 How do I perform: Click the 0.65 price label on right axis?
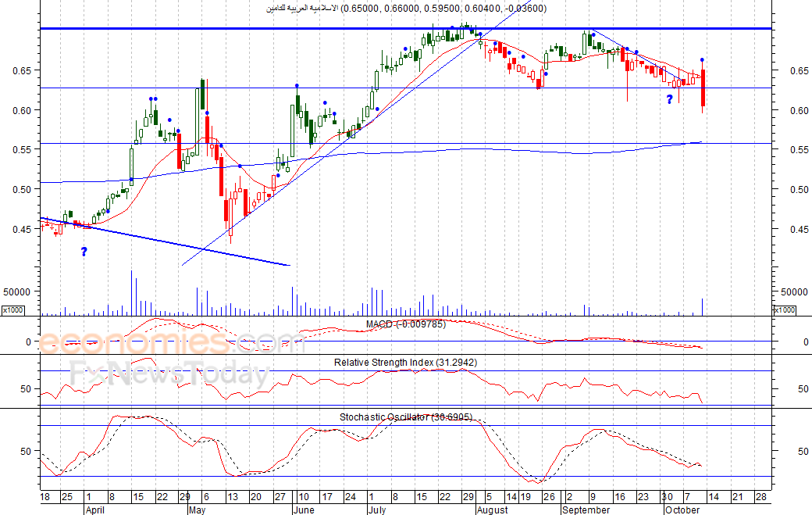(x=799, y=70)
